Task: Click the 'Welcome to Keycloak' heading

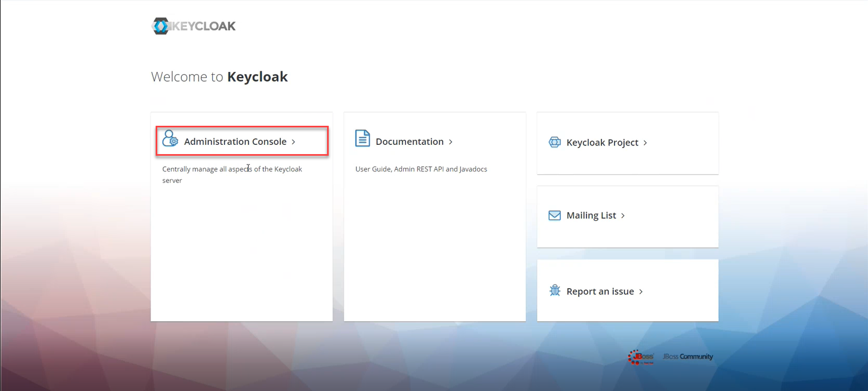Action: pos(219,77)
